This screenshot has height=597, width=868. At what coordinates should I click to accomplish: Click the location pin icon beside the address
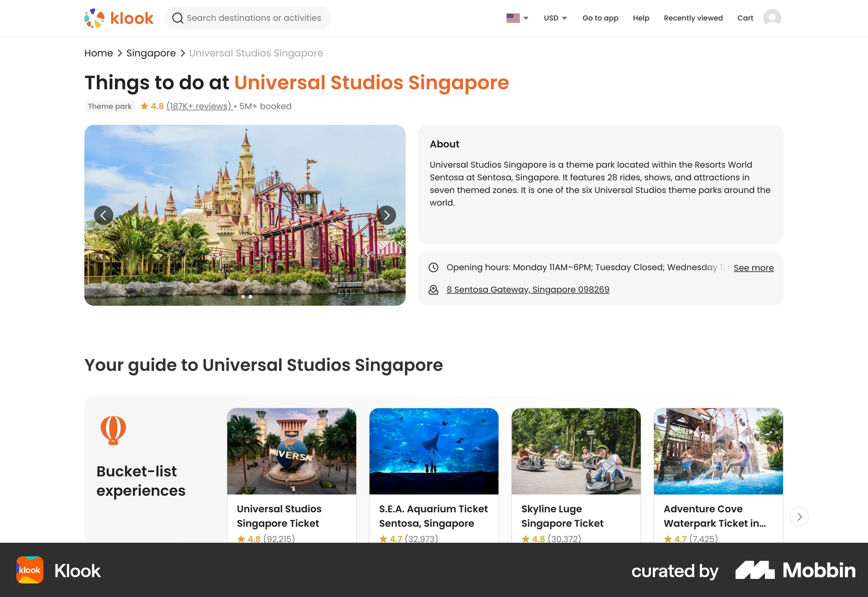[434, 289]
